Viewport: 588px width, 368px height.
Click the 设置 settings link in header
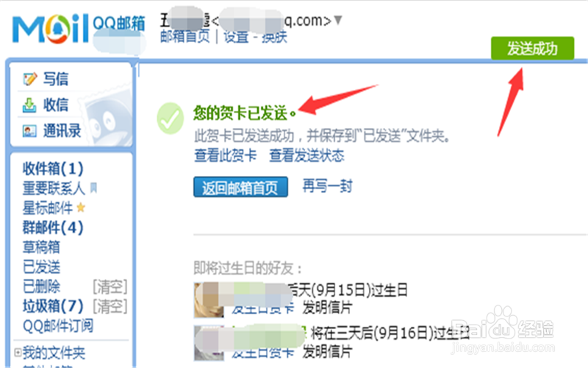236,36
